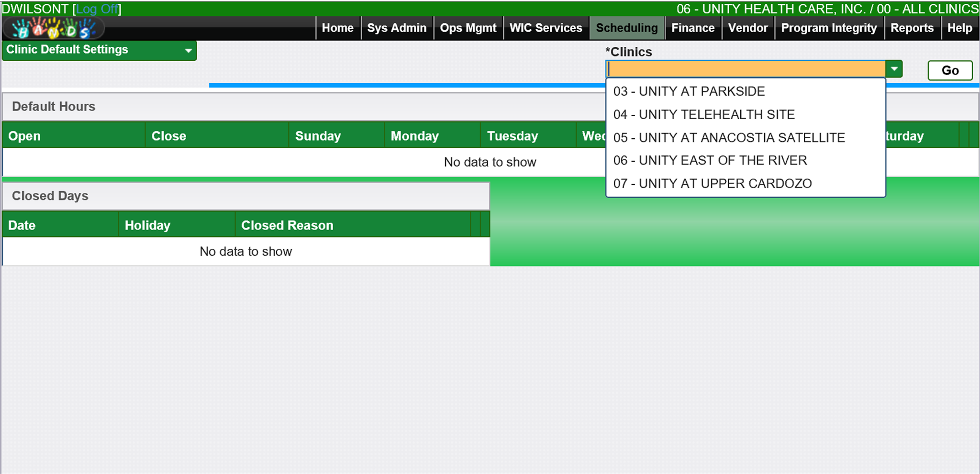Select 03 - UNITY AT PARKSIDE option
Image resolution: width=980 pixels, height=474 pixels.
coord(689,91)
